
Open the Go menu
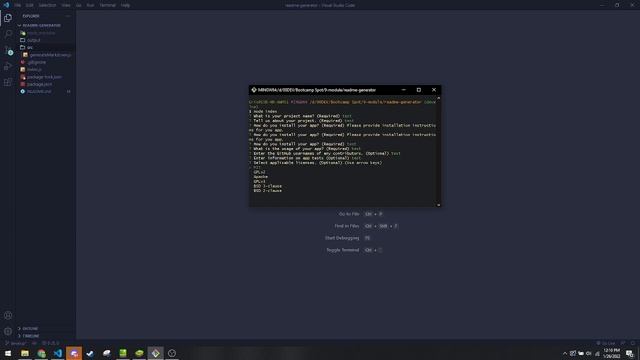78,5
